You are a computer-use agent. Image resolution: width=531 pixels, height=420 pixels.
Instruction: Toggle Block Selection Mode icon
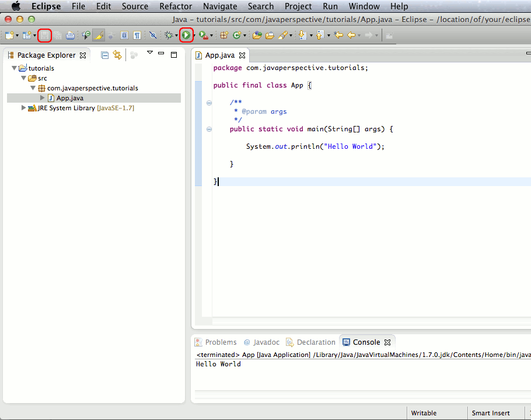[x=124, y=35]
